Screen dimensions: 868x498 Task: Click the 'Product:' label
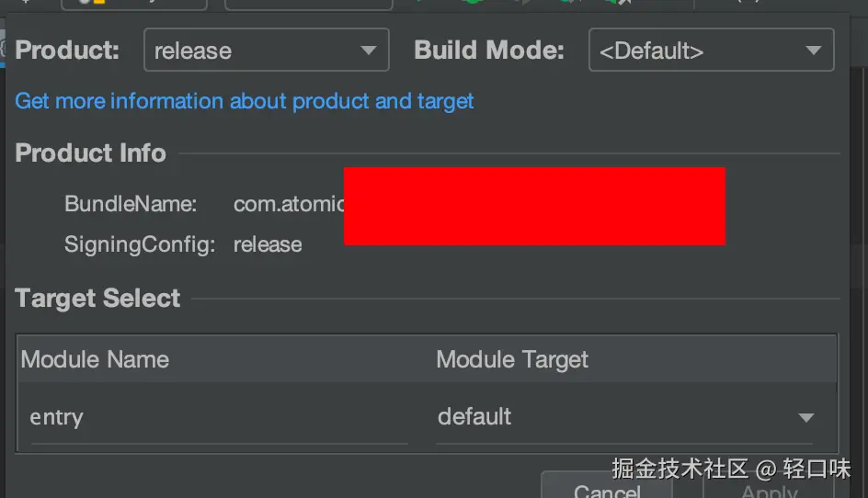coord(68,51)
